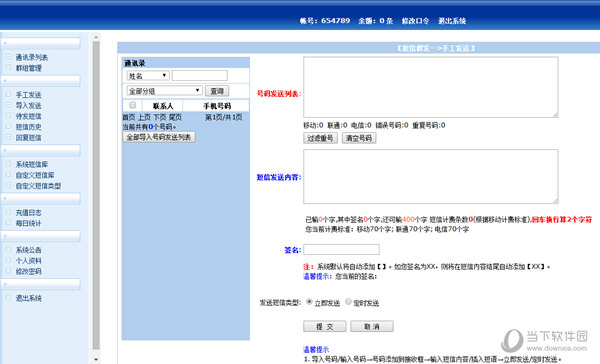Click the 温馨提示 heading above the step-1 instructions

pyautogui.click(x=316, y=349)
